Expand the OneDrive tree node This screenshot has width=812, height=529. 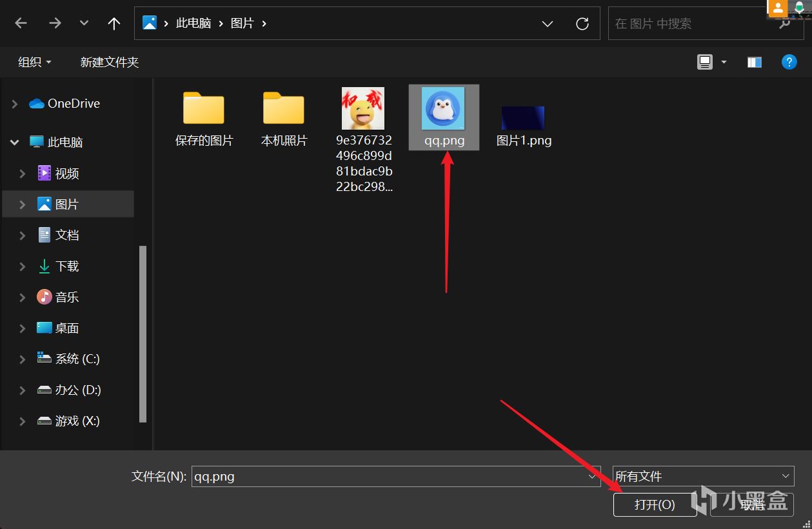15,103
